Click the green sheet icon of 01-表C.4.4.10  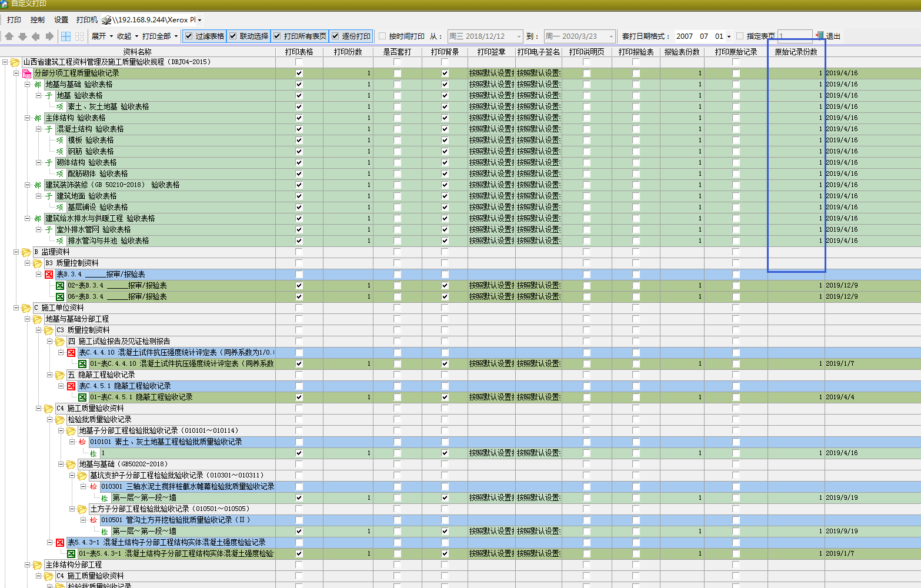pos(82,363)
